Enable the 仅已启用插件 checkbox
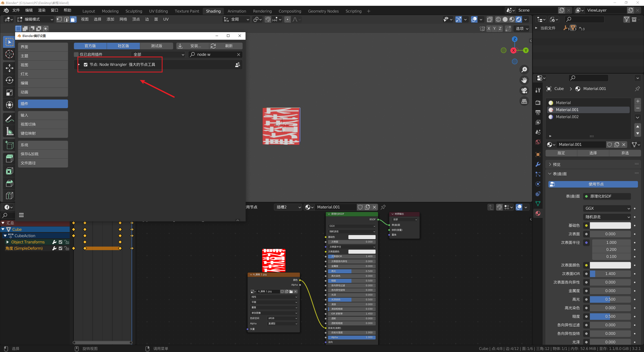Screen dimensions: 644x352 click(76, 55)
